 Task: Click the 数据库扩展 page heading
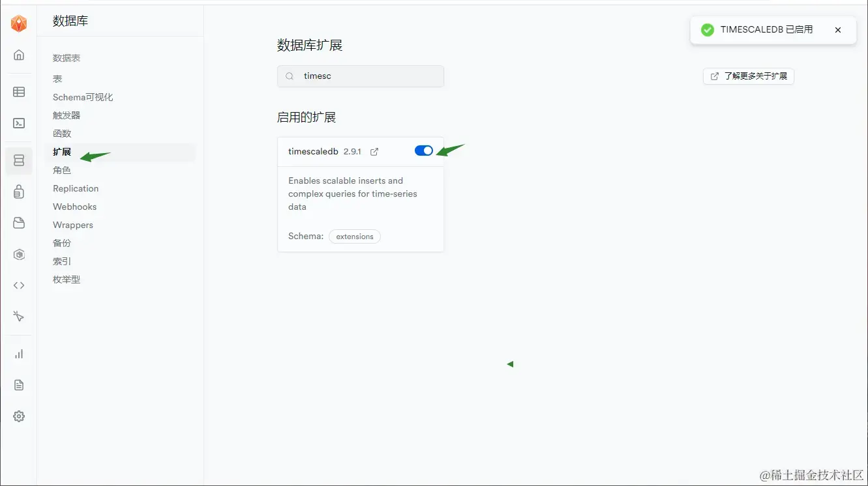click(310, 45)
